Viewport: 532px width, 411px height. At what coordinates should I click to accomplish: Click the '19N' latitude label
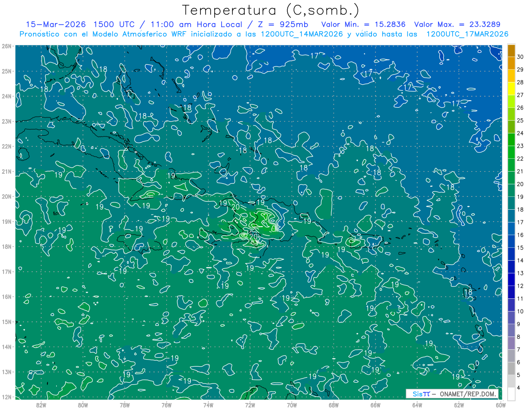[6, 222]
